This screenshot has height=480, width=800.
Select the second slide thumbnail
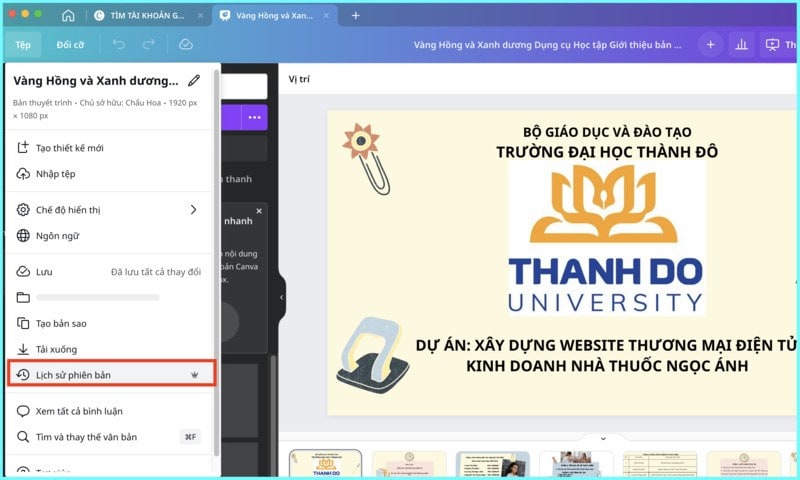409,463
